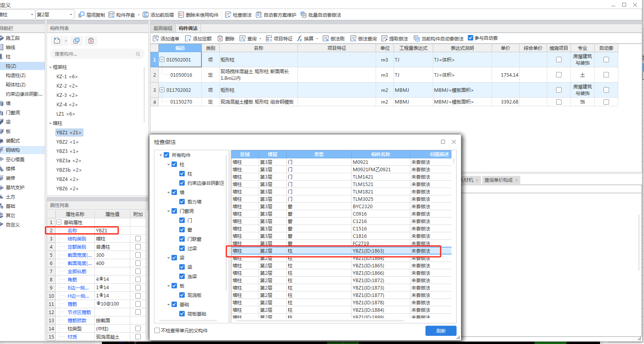Click the new component icon in 构件列表
644x344 pixels.
point(57,40)
